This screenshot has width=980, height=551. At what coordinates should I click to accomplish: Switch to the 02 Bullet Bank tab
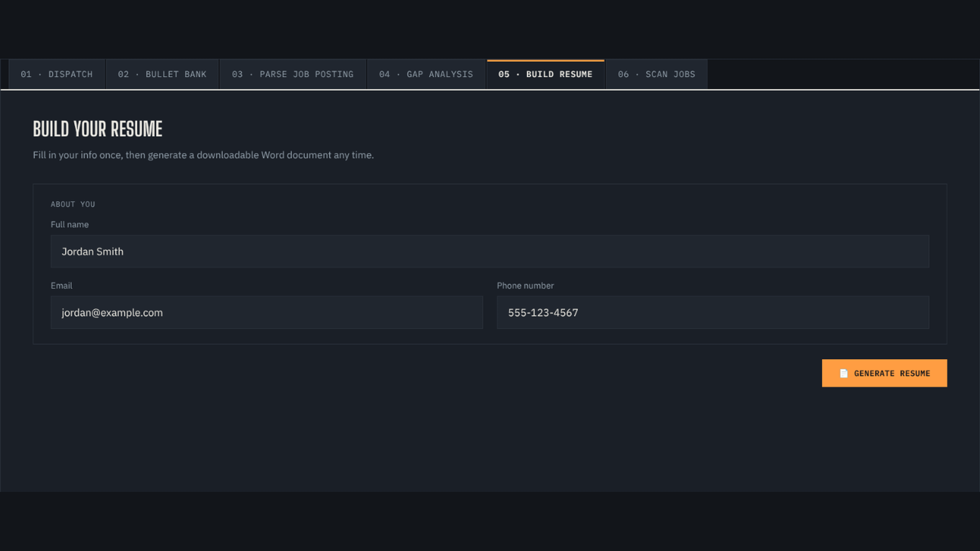pyautogui.click(x=162, y=74)
